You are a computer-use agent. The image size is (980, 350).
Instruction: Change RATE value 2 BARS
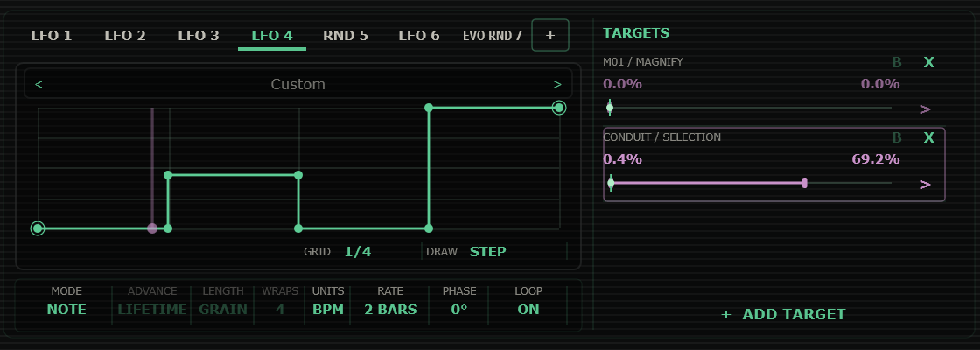point(390,310)
